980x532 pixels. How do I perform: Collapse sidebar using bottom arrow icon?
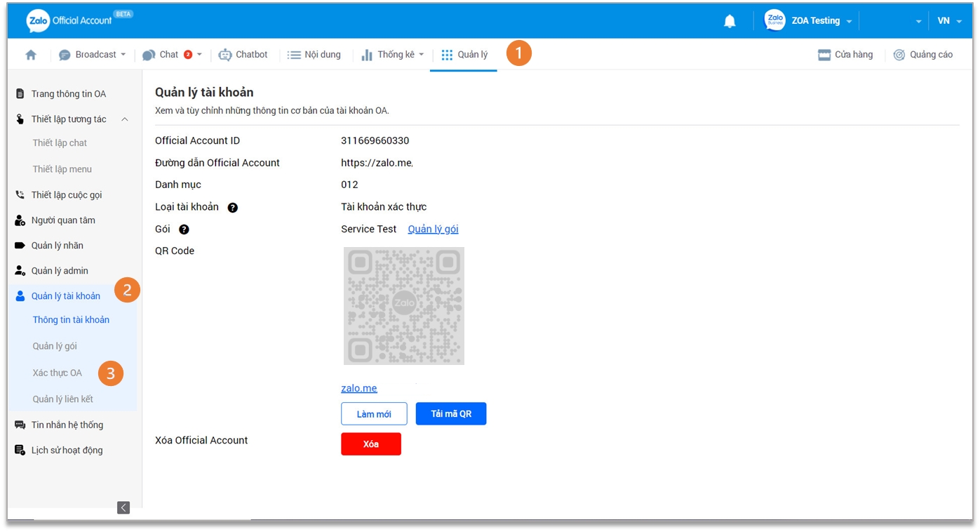coord(123,507)
